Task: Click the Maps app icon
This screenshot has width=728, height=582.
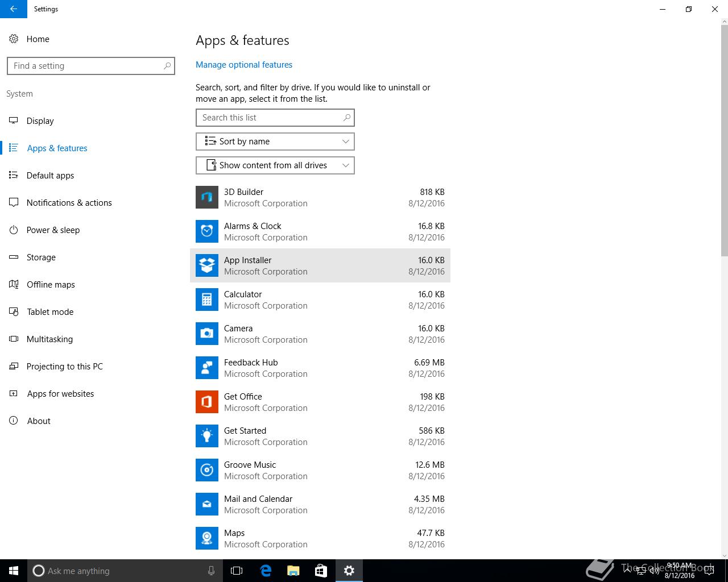Action: [x=207, y=538]
